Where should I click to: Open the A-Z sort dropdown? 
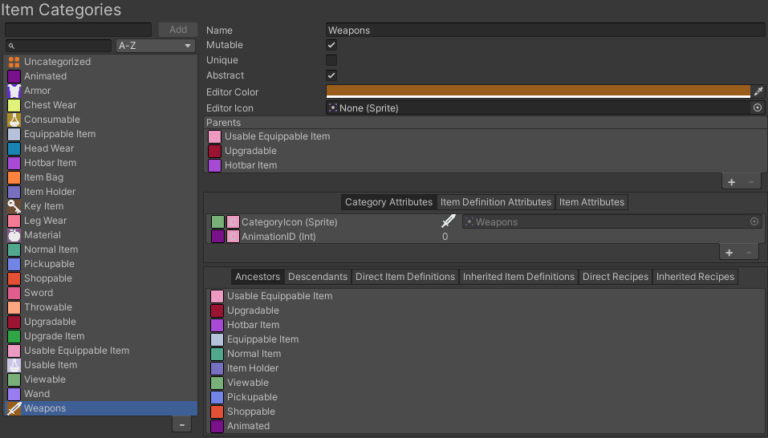(155, 46)
